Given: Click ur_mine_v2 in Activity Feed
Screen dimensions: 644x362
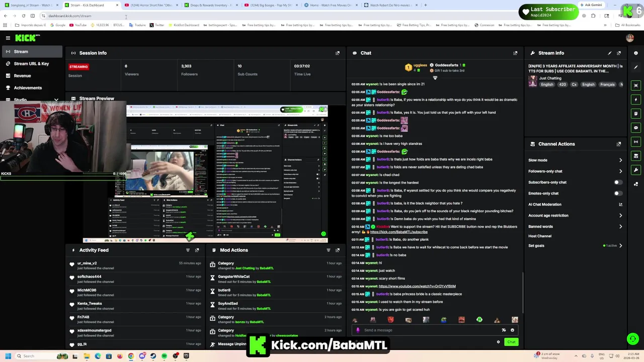Looking at the screenshot, I should 87,263.
